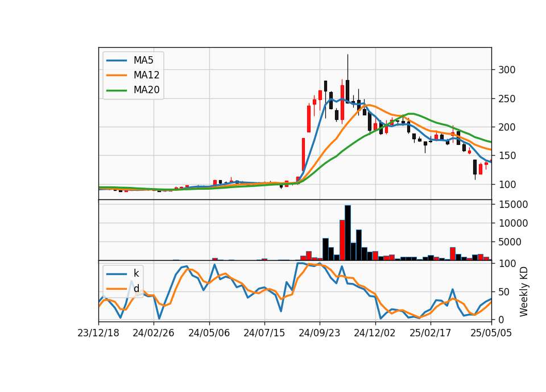Click the 25/05/05 date axis label
The width and height of the screenshot is (546, 392).
[491, 333]
